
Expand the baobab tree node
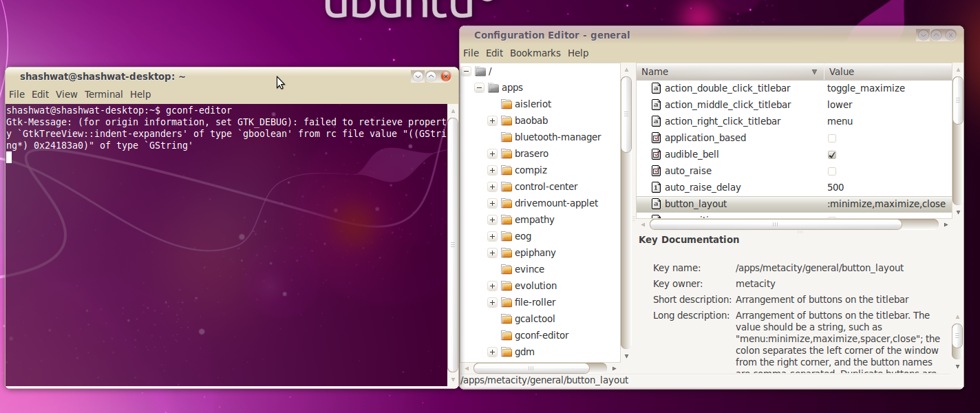[x=492, y=121]
